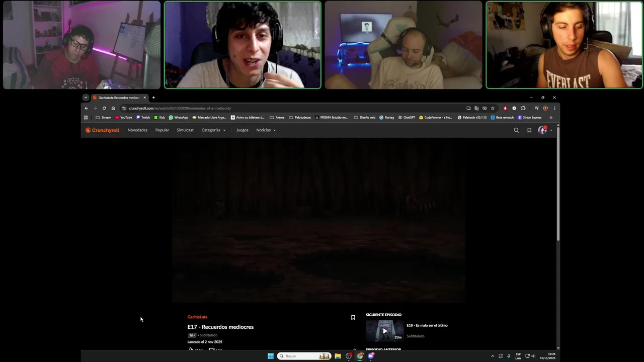Screen dimensions: 644x362
Task: Open the Twitch bookmark
Action: coord(143,118)
